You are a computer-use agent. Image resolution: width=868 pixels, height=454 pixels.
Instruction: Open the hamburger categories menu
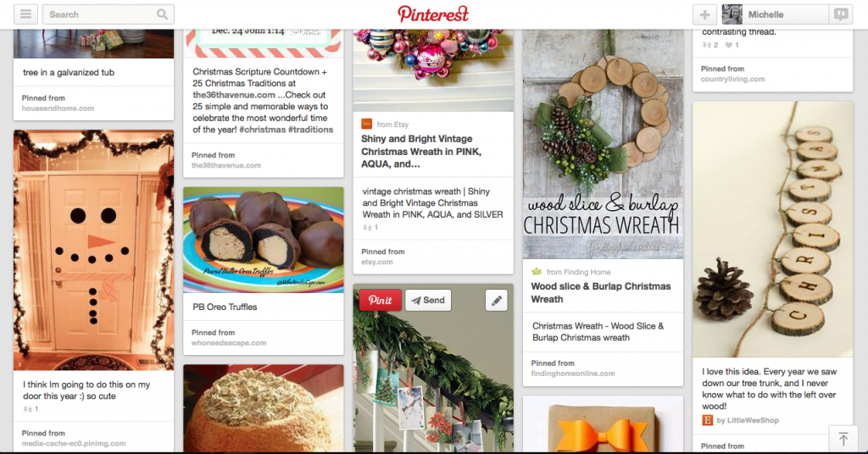click(26, 14)
